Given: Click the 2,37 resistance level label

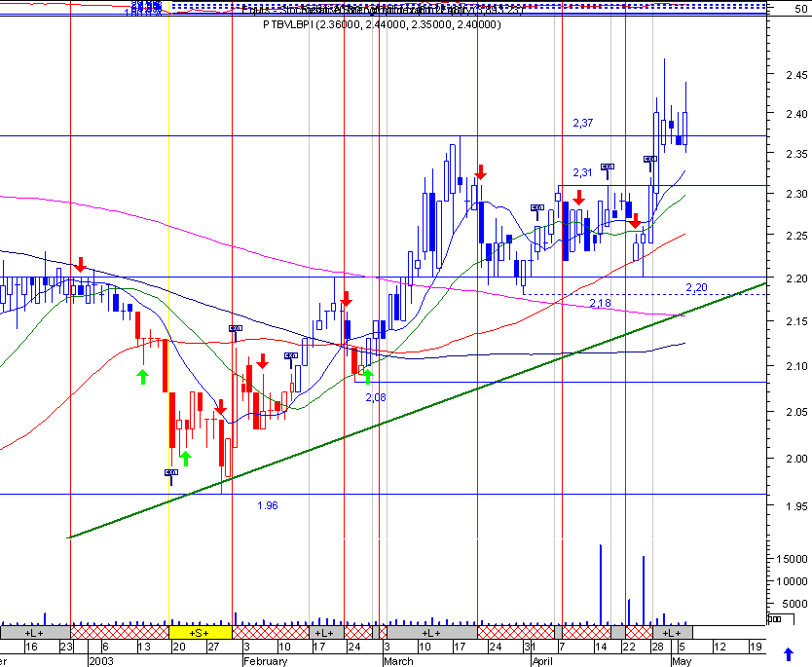Looking at the screenshot, I should point(582,123).
